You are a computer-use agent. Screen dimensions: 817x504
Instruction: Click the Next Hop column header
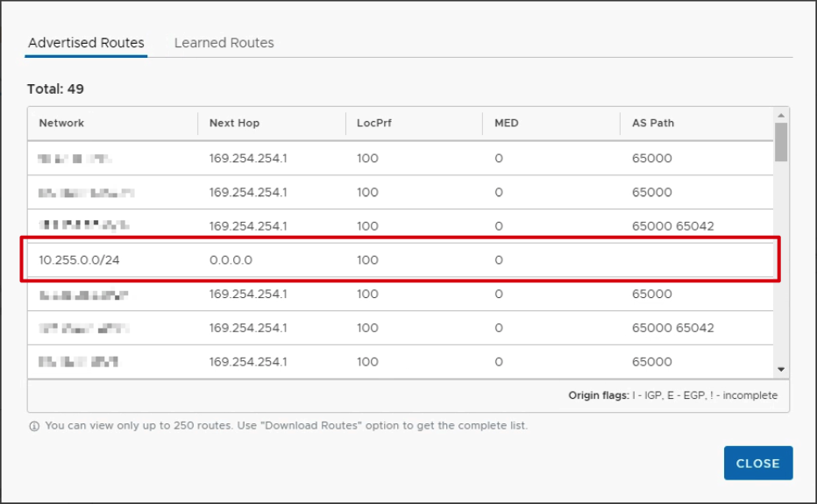tap(234, 124)
